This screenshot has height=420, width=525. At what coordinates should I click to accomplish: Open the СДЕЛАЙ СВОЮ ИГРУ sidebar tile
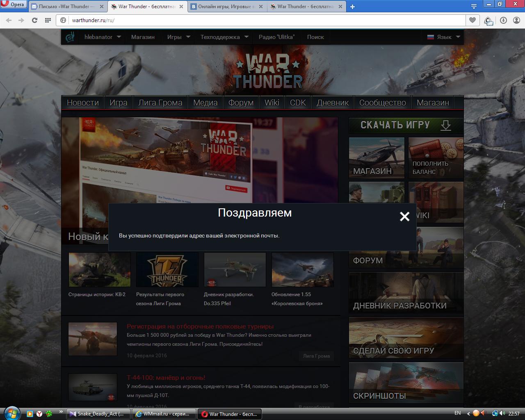click(406, 338)
